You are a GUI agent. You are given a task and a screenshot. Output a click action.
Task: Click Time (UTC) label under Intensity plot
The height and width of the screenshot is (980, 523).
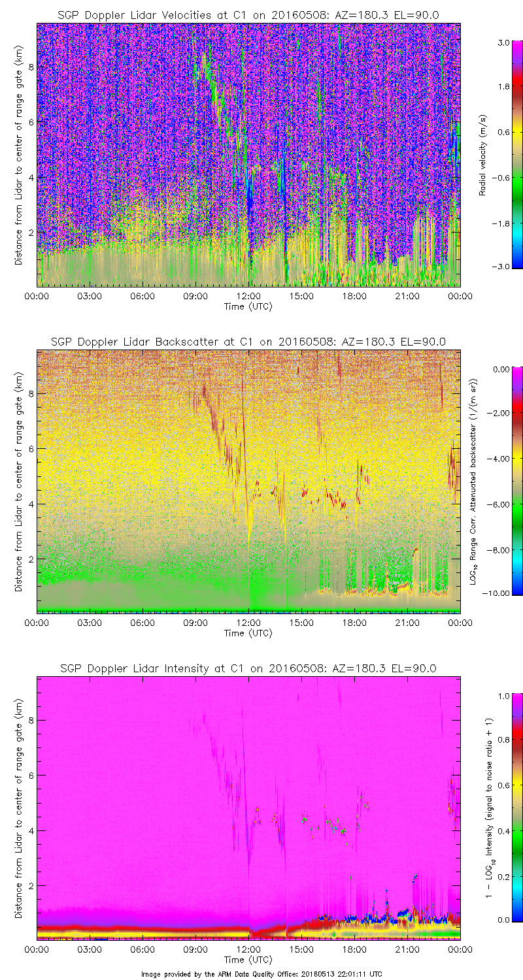click(x=248, y=960)
